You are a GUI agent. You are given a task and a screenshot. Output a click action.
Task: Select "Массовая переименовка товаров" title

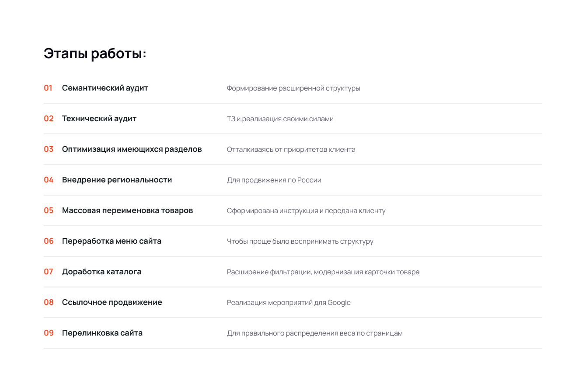[127, 210]
